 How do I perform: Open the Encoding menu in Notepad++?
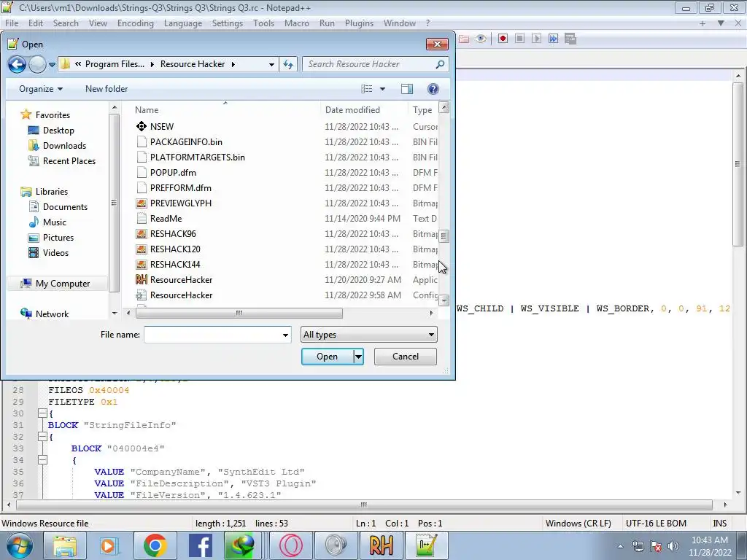(135, 23)
